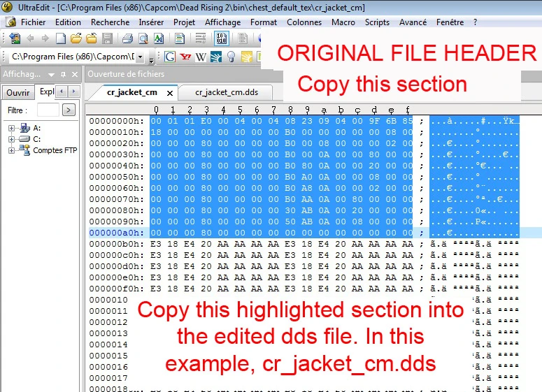Viewport: 542px width, 392px height.
Task: Click the Google search toolbar icon
Action: point(170,57)
